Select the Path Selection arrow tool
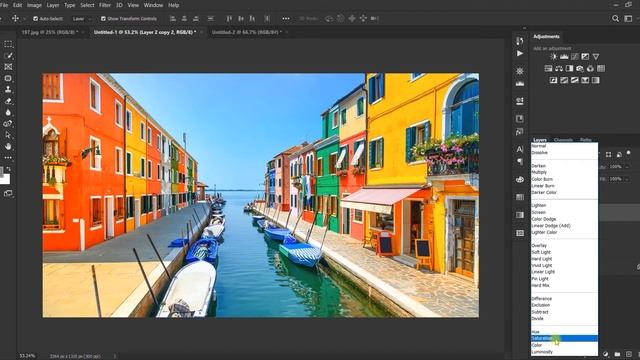This screenshot has width=640, height=360. click(8, 135)
